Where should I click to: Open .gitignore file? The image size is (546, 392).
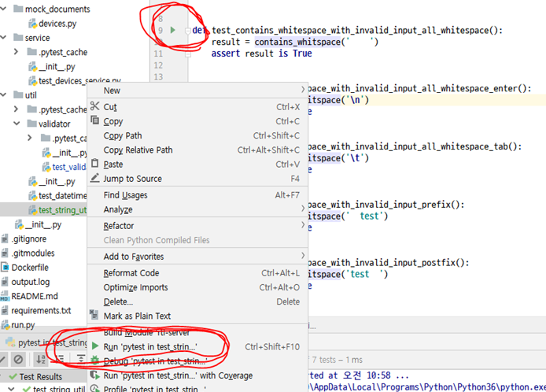point(28,239)
